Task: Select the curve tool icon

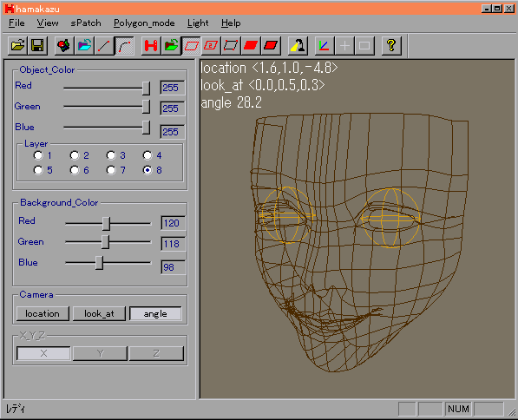Action: [124, 45]
